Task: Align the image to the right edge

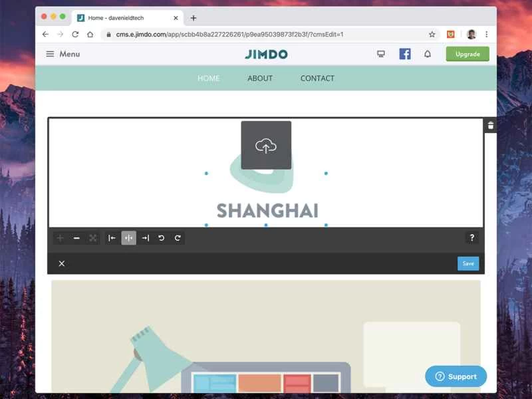Action: [146, 238]
